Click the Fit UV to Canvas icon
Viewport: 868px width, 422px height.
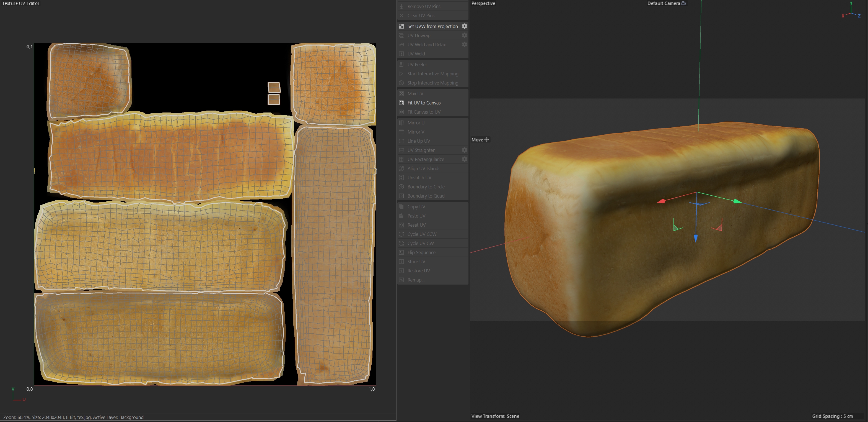(x=401, y=103)
